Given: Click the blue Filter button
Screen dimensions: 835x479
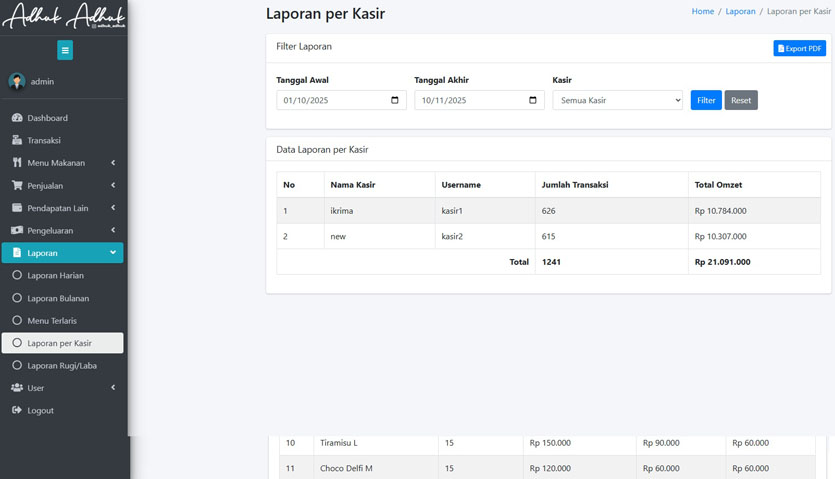Looking at the screenshot, I should [x=706, y=101].
